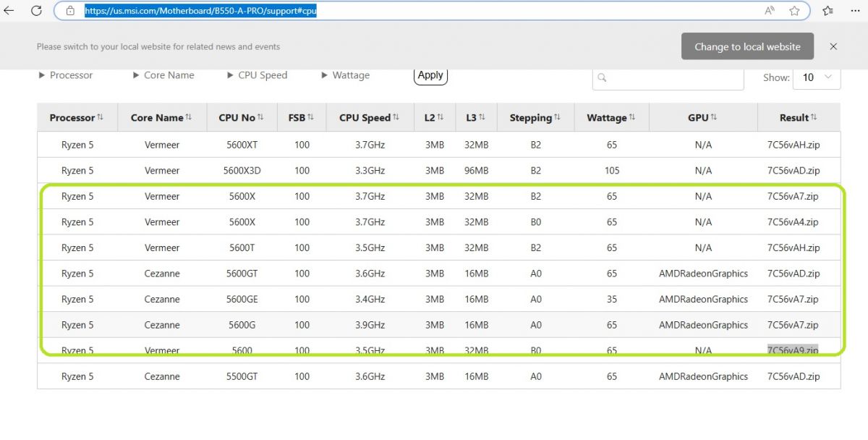Click Vermeer in the 5600XT row
Image resolution: width=868 pixels, height=440 pixels.
point(162,145)
